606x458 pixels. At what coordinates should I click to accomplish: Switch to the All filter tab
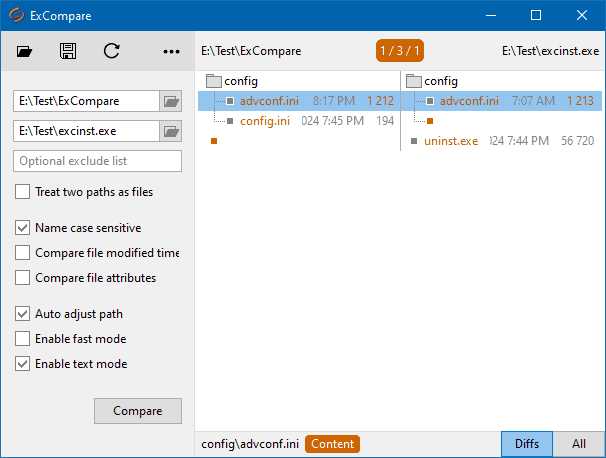(x=579, y=444)
